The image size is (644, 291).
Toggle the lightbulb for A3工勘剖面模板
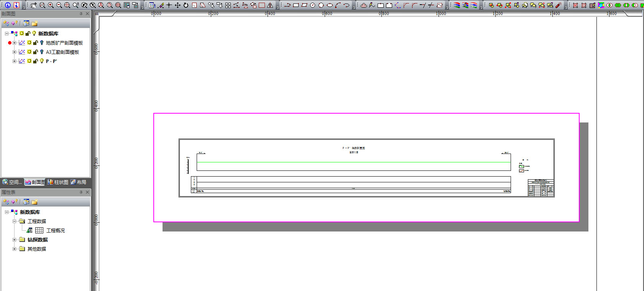(x=42, y=52)
